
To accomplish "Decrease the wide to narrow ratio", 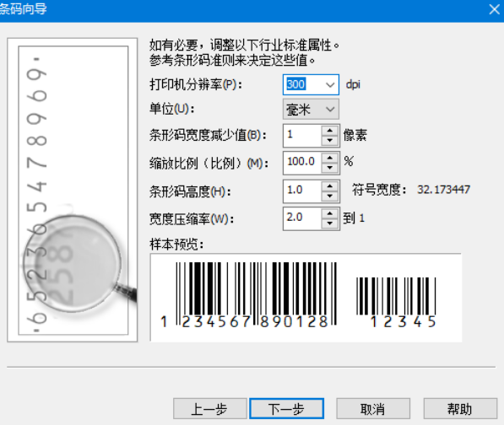I will (330, 223).
